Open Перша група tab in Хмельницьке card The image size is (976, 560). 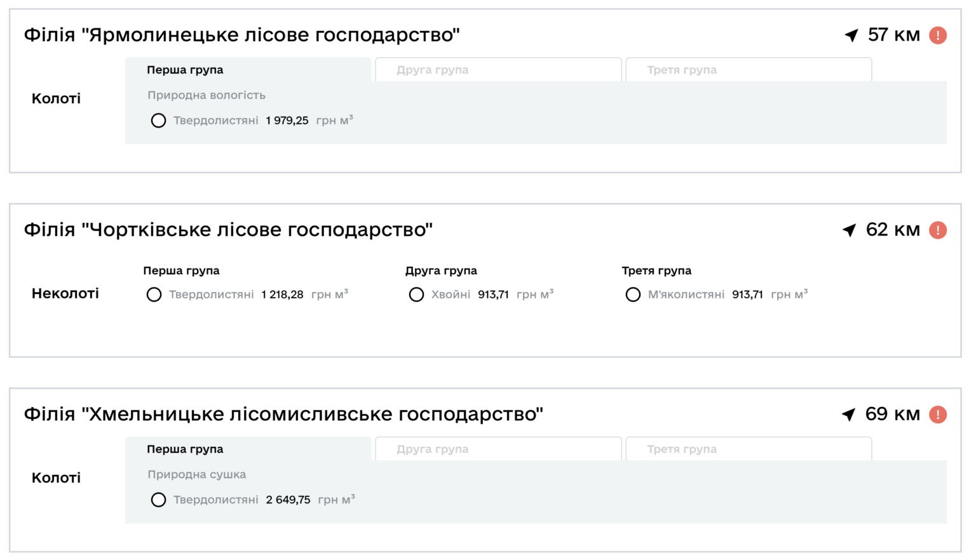(248, 449)
